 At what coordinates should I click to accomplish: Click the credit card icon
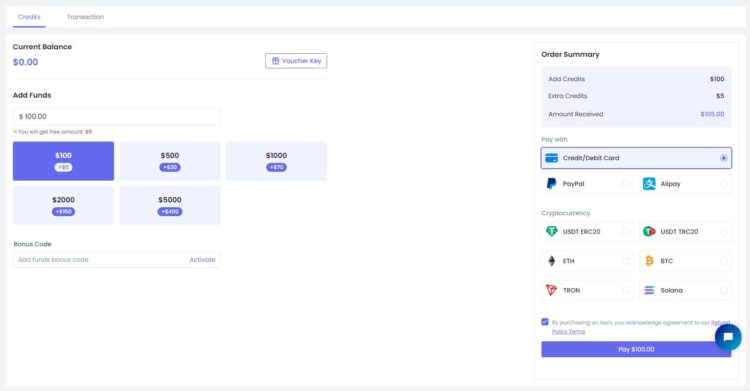pos(551,158)
